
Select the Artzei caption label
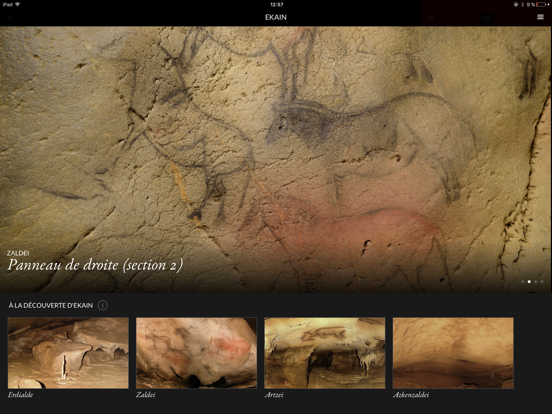274,395
